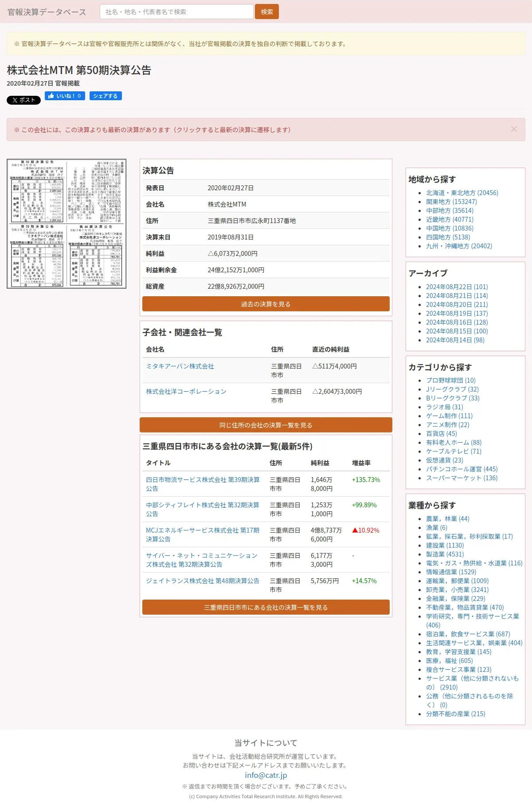Open MCJエネルギーサービス株式会社 第17期 link
Viewport: 532px width, 804px height.
coord(203,535)
